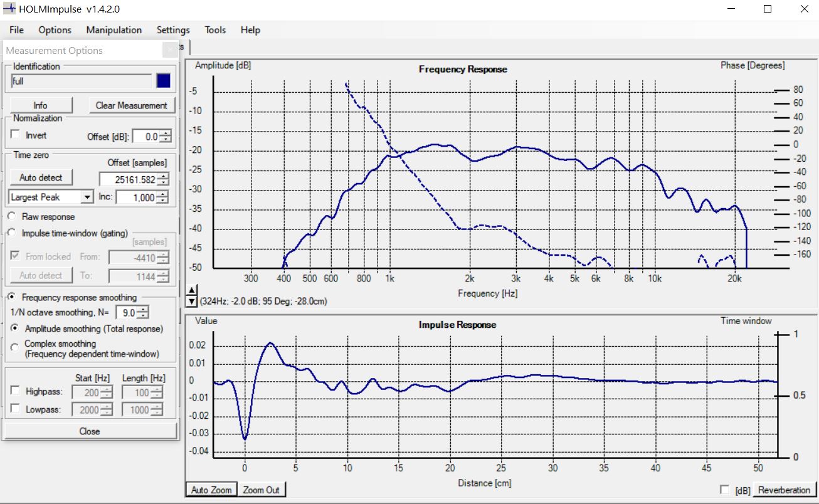Click Auto detect under Time zero
Screen dimensions: 819x504
click(41, 177)
